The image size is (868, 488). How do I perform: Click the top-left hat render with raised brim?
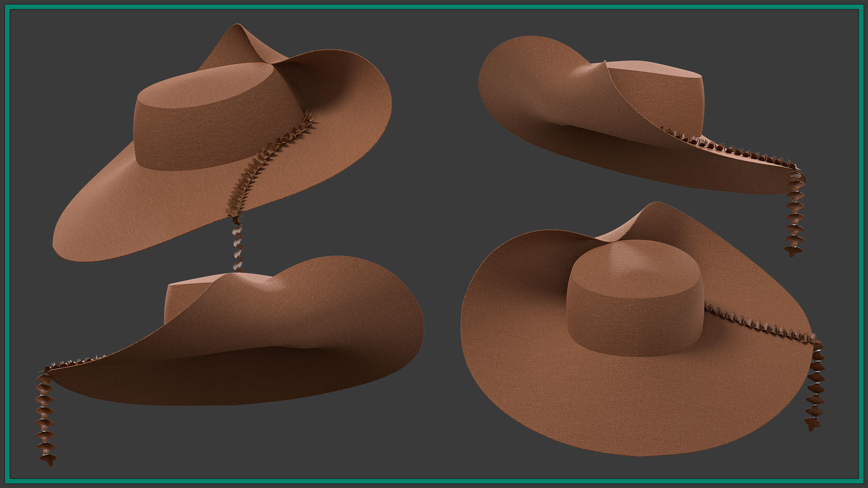tap(222, 147)
